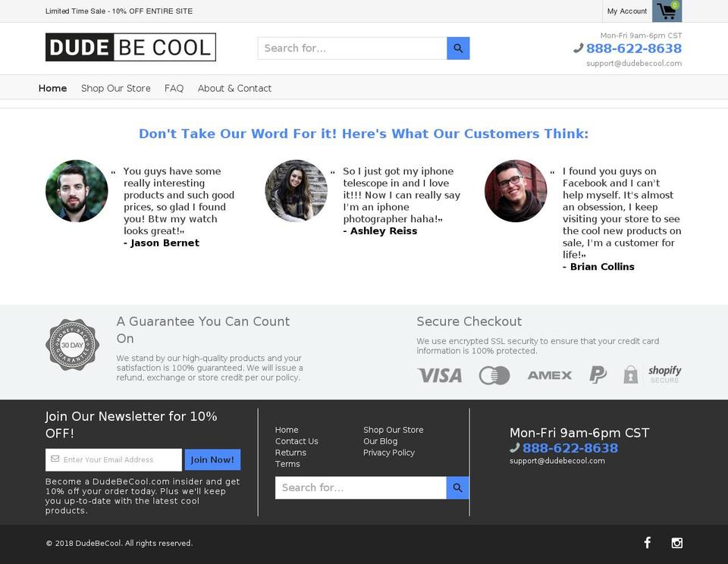This screenshot has width=728, height=564.
Task: Call the header phone number 888-622-8638
Action: point(634,49)
